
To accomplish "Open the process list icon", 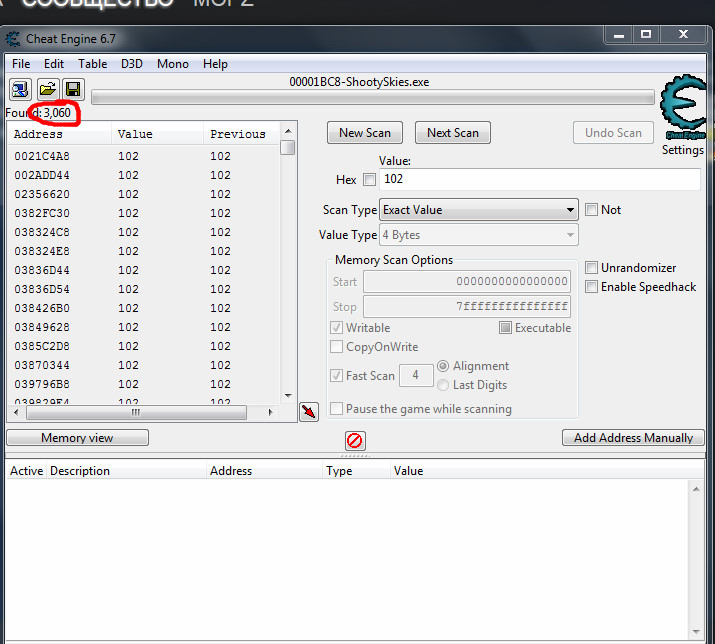I will click(20, 89).
